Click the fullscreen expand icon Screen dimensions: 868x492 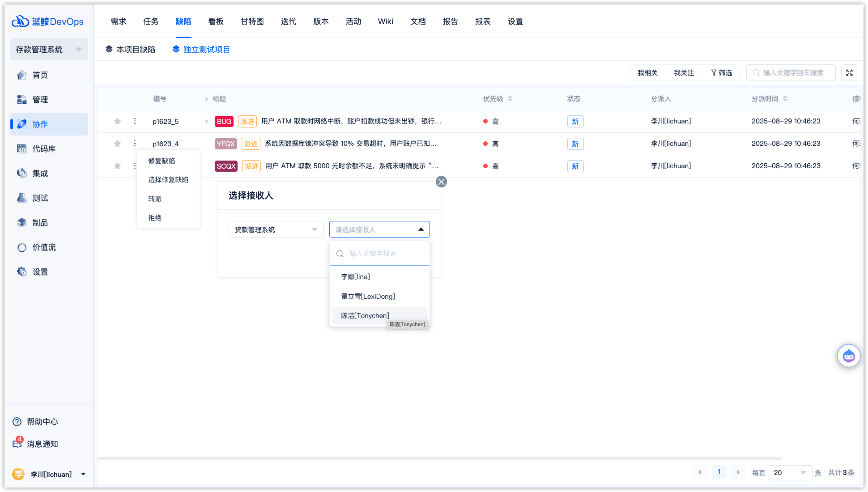coord(849,73)
